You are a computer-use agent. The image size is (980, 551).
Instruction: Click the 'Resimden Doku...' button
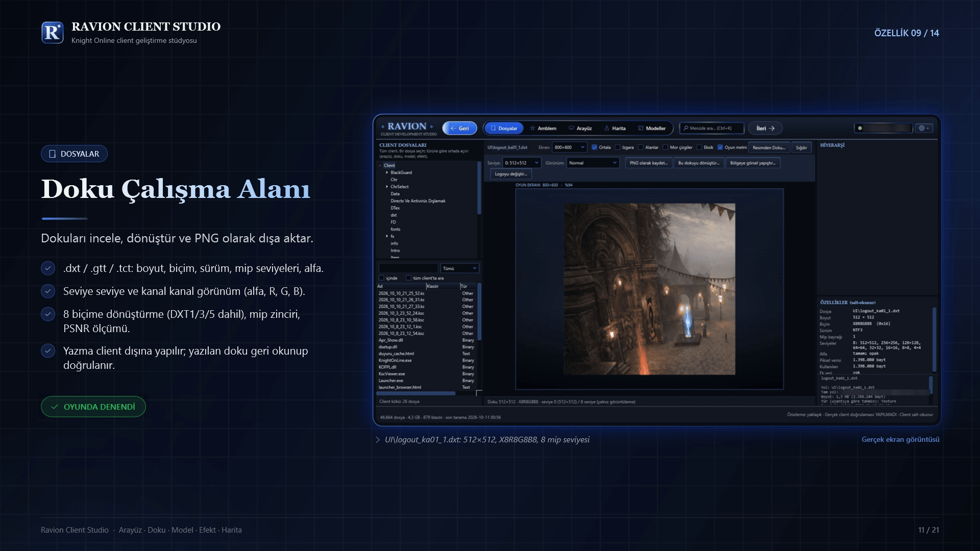tap(769, 147)
